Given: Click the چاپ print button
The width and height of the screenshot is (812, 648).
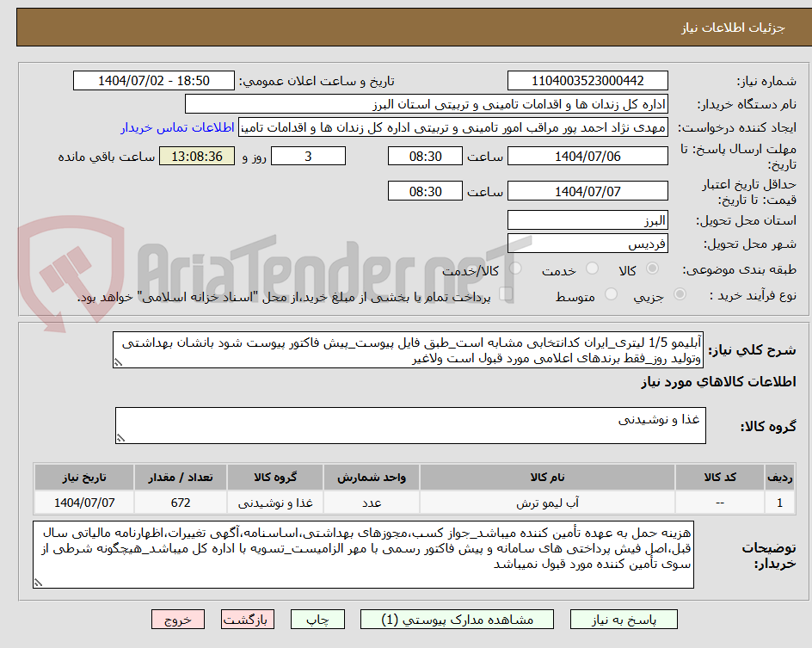Looking at the screenshot, I should tap(317, 619).
